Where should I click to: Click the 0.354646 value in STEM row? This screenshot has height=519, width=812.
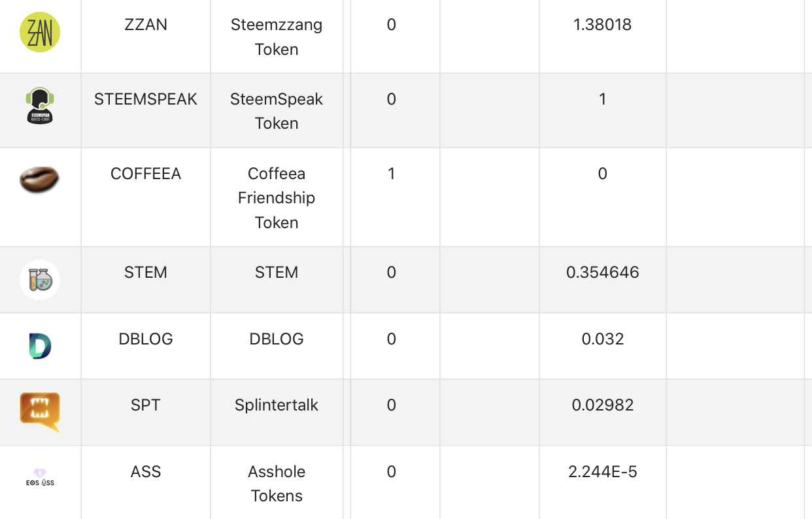pos(602,273)
